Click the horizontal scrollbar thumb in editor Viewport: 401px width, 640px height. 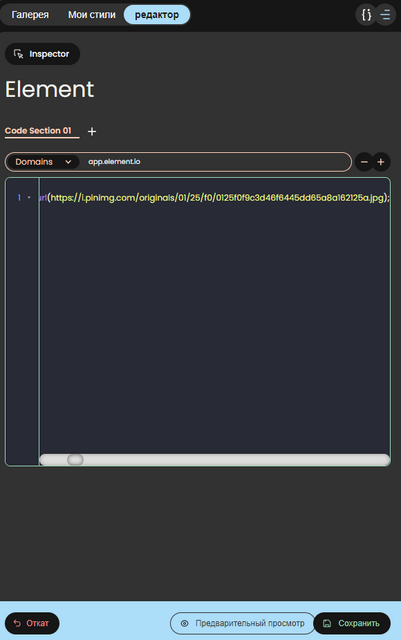[75, 460]
